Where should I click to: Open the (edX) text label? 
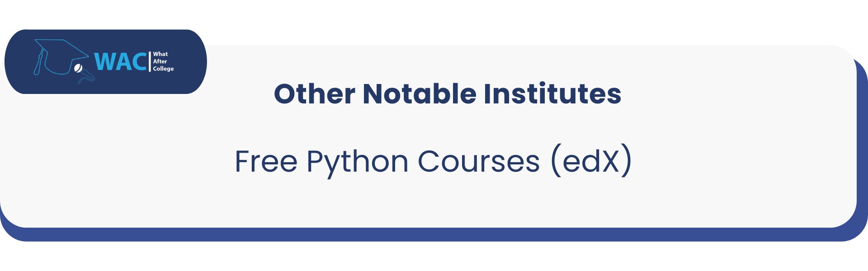[x=591, y=160]
